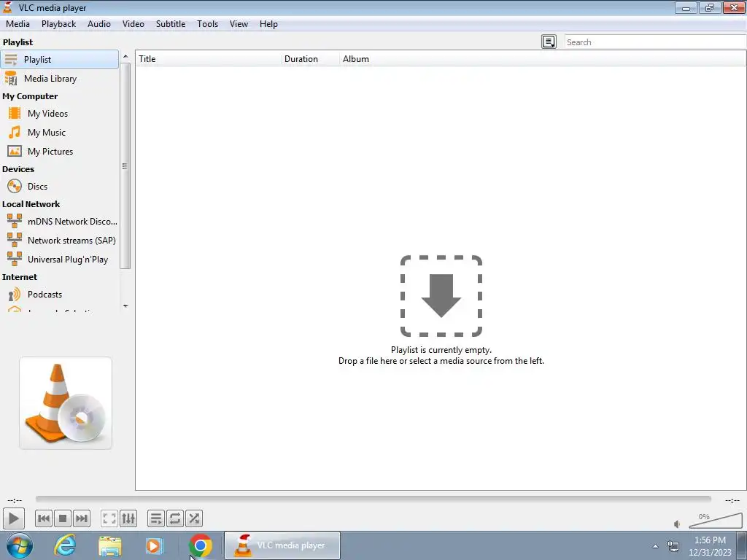Click the My Computer section header

30,96
